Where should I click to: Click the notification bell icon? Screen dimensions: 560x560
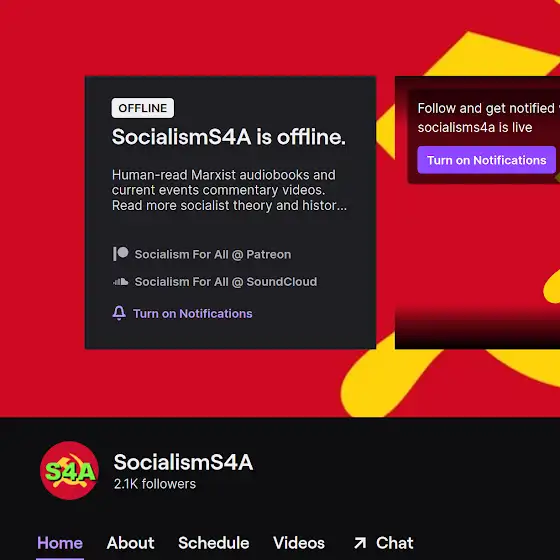click(x=119, y=313)
